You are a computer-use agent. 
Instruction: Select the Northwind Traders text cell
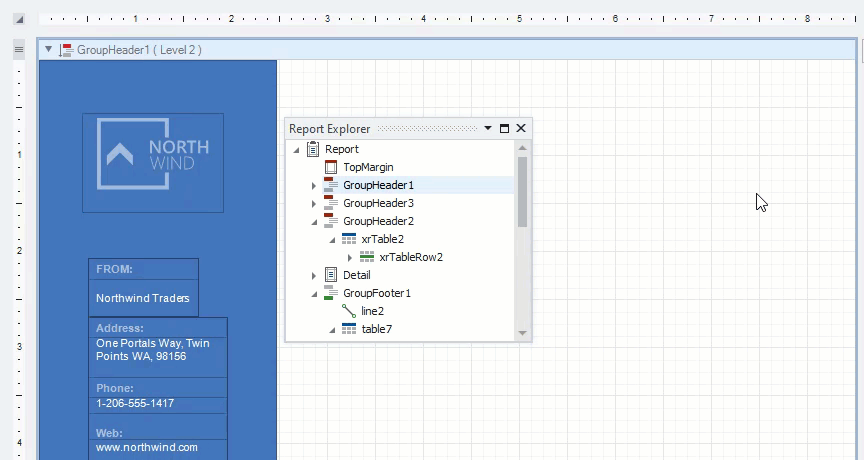(x=142, y=298)
